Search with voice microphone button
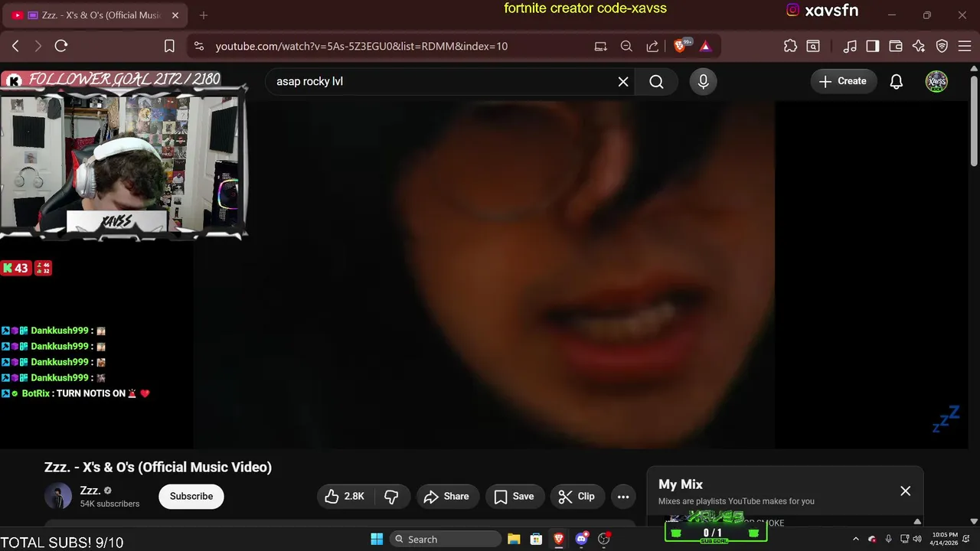Image resolution: width=980 pixels, height=551 pixels. coord(703,81)
